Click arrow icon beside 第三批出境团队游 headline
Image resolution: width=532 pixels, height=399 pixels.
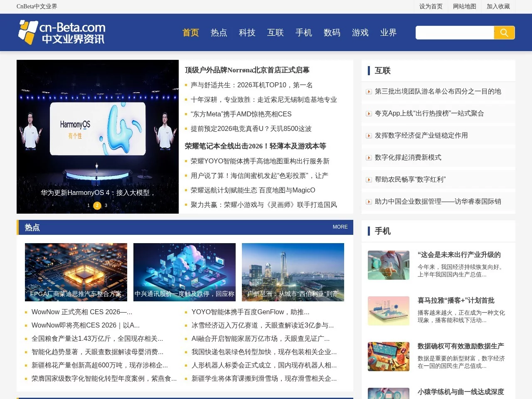click(x=369, y=92)
